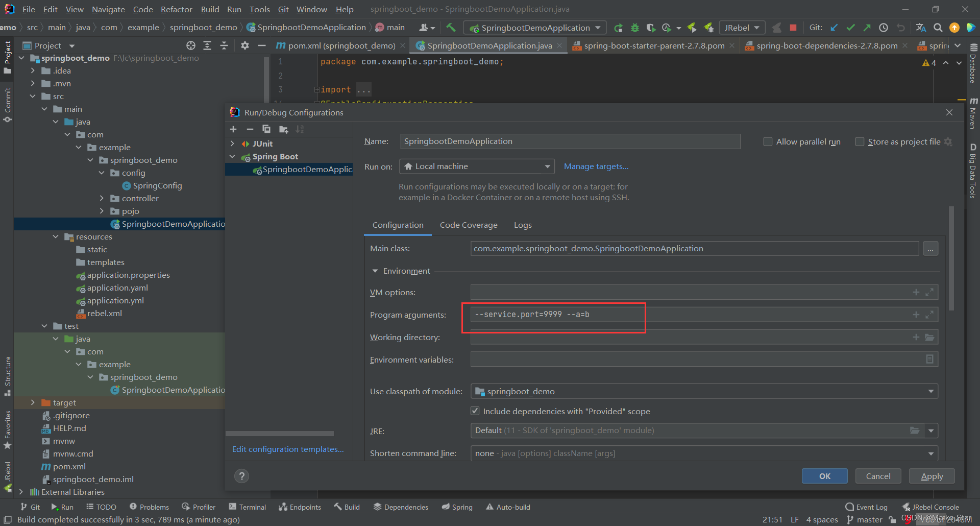The height and width of the screenshot is (526, 980).
Task: Open Manage targets link
Action: point(596,166)
